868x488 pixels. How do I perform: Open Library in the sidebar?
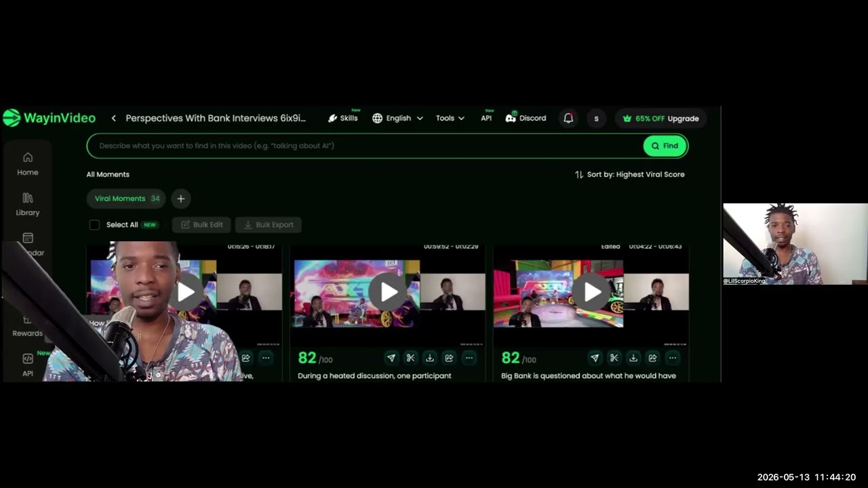coord(28,204)
